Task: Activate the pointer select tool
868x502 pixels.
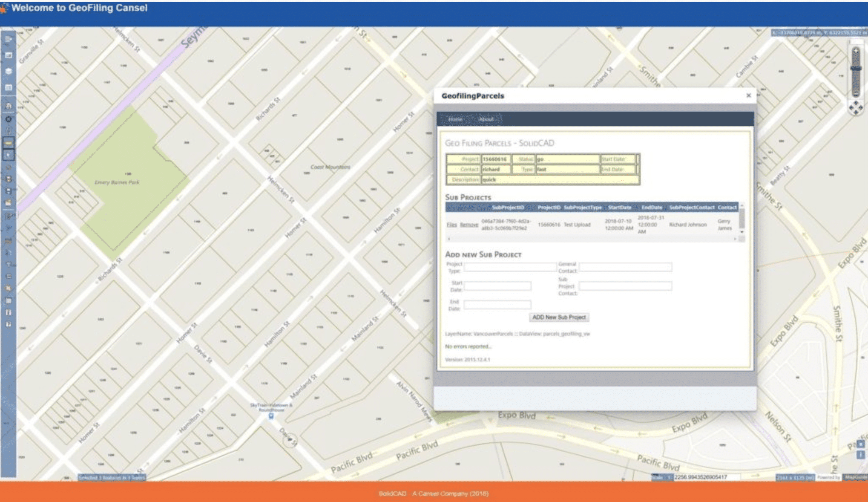Action: (x=8, y=155)
